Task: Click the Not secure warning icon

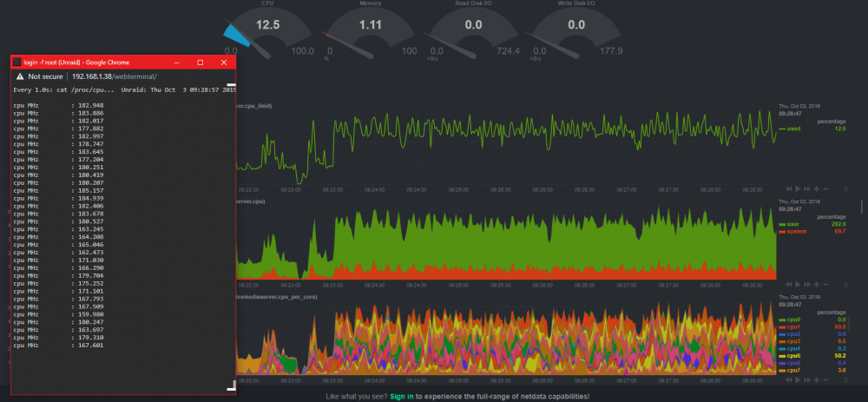Action: pyautogui.click(x=20, y=76)
